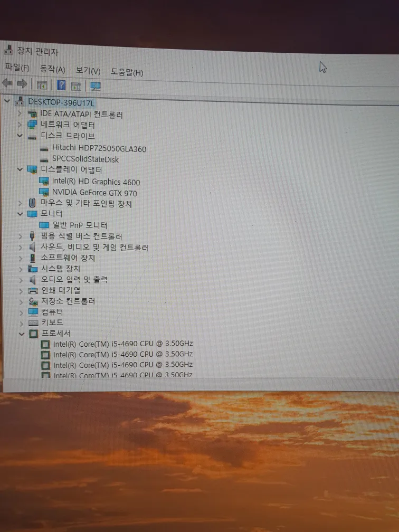Viewport: 399px width, 532px height.
Task: Click the 컴퓨터 category icon
Action: [33, 312]
